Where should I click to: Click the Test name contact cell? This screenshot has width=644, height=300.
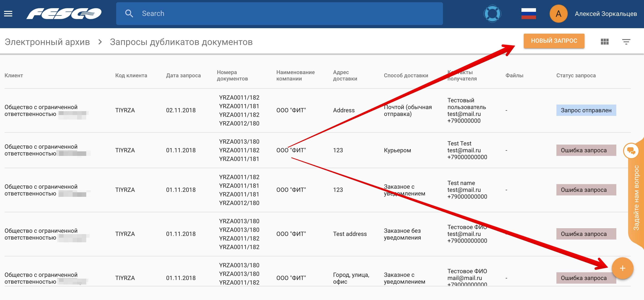[467, 190]
